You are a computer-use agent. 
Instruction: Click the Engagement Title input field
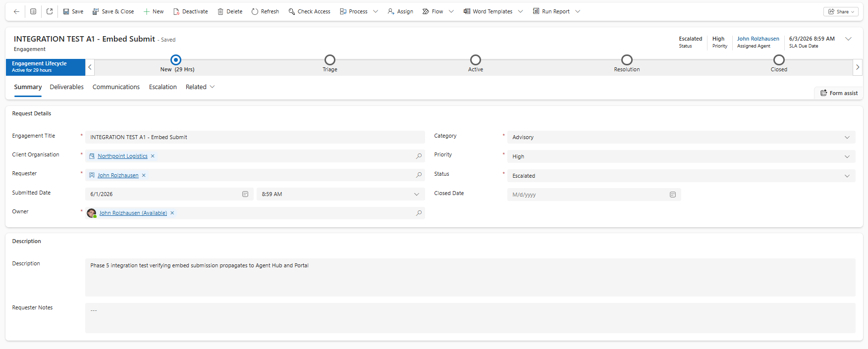[x=255, y=137]
